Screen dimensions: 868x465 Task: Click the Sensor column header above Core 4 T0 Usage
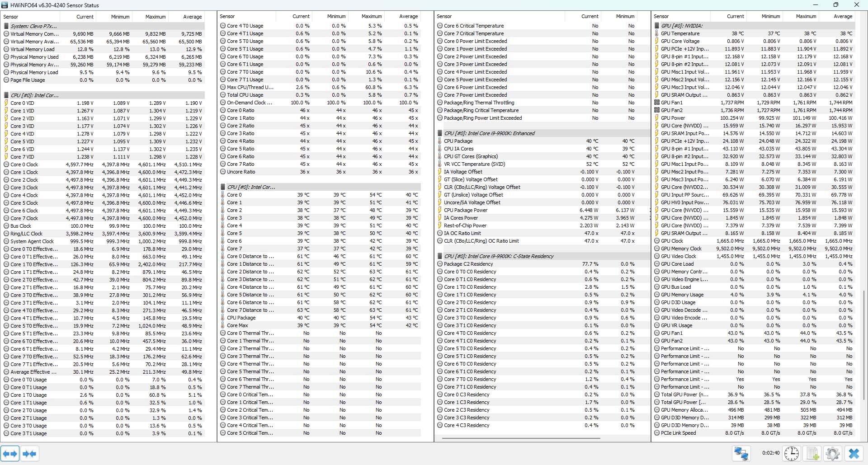248,16
